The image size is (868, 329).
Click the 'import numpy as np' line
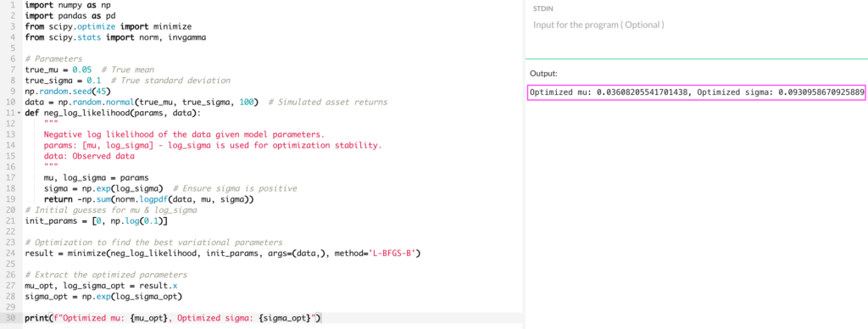(x=68, y=4)
